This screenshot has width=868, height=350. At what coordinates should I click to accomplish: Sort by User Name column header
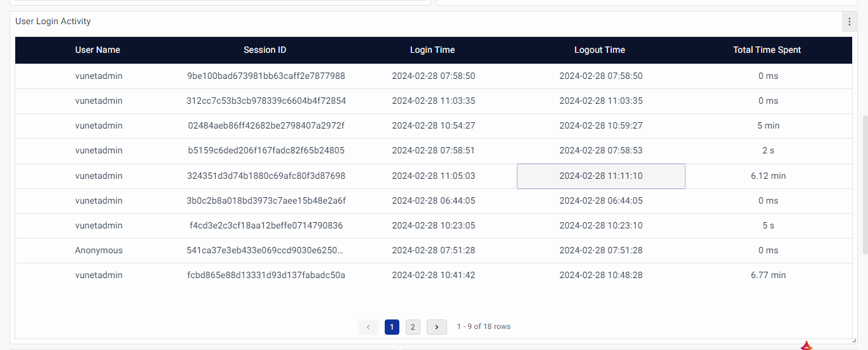pos(97,50)
